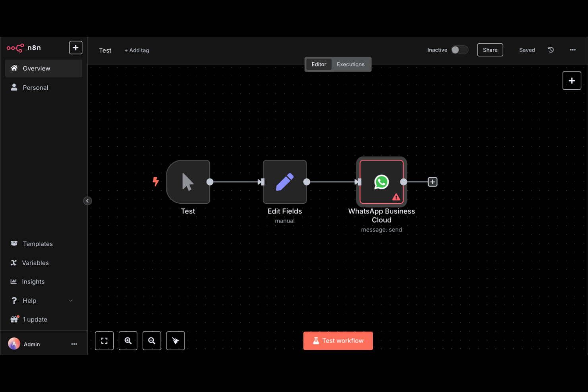Go to Overview in sidebar
The width and height of the screenshot is (588, 392).
[44, 68]
